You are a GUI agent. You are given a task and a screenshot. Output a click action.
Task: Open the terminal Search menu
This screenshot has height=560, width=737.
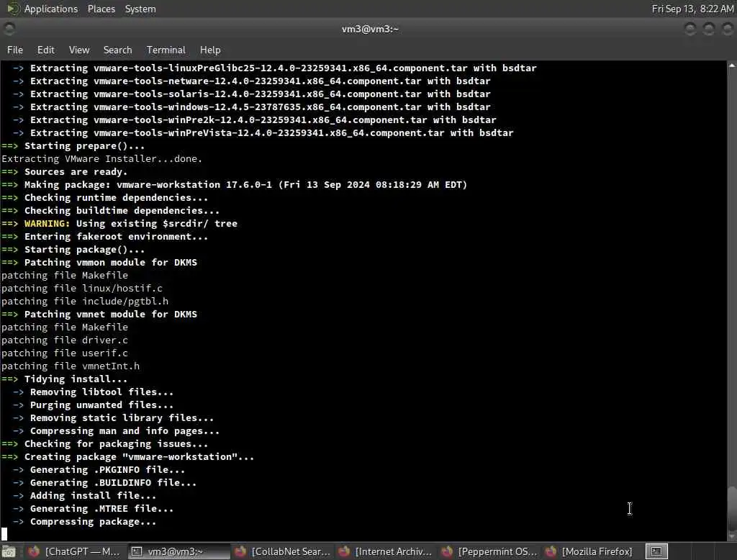click(117, 50)
